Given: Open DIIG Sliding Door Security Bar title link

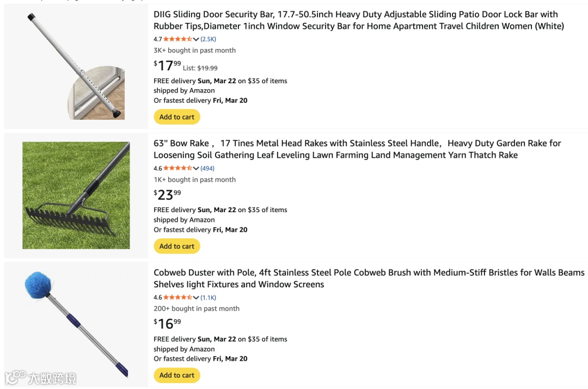Looking at the screenshot, I should (358, 20).
